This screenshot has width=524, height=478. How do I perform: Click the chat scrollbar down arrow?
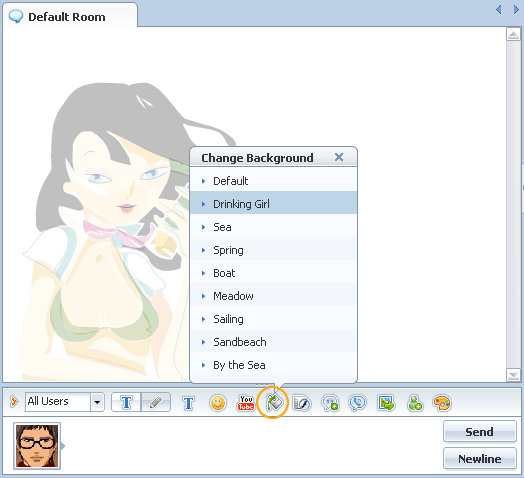[513, 375]
